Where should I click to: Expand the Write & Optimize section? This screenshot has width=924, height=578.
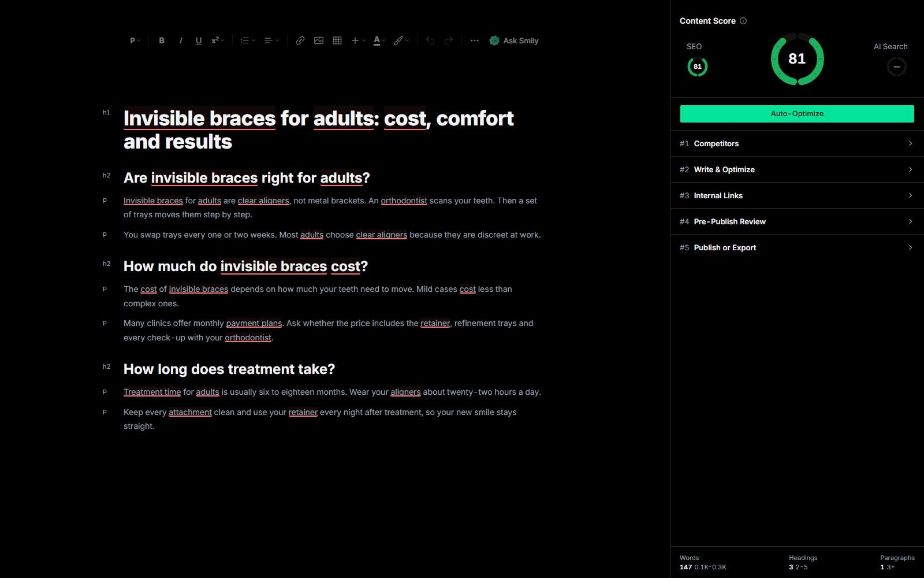click(x=797, y=169)
